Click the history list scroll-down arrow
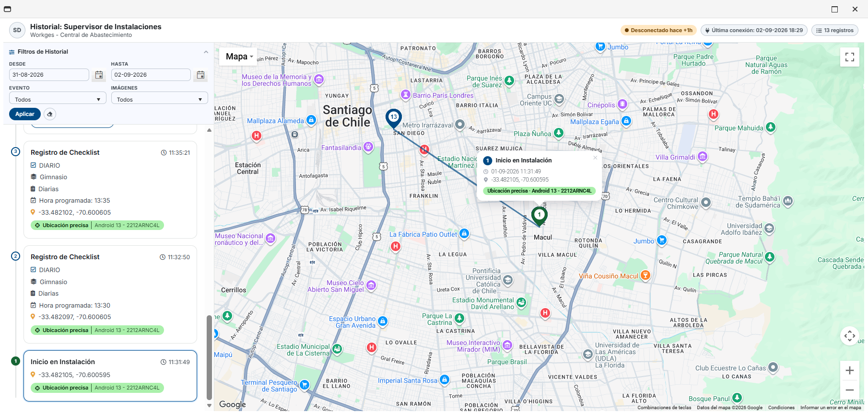Screen dimensions: 868x413 click(x=209, y=405)
